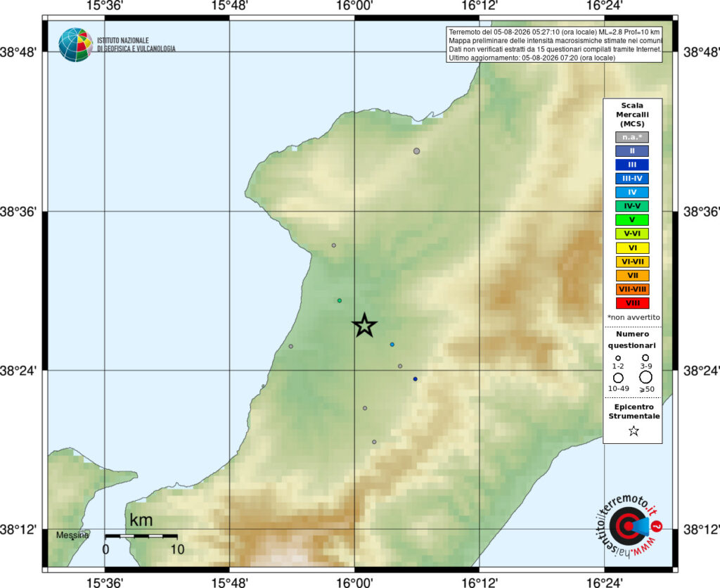Click the 3-9 questionnaires circle symbol
This screenshot has width=720, height=588.
(x=645, y=357)
